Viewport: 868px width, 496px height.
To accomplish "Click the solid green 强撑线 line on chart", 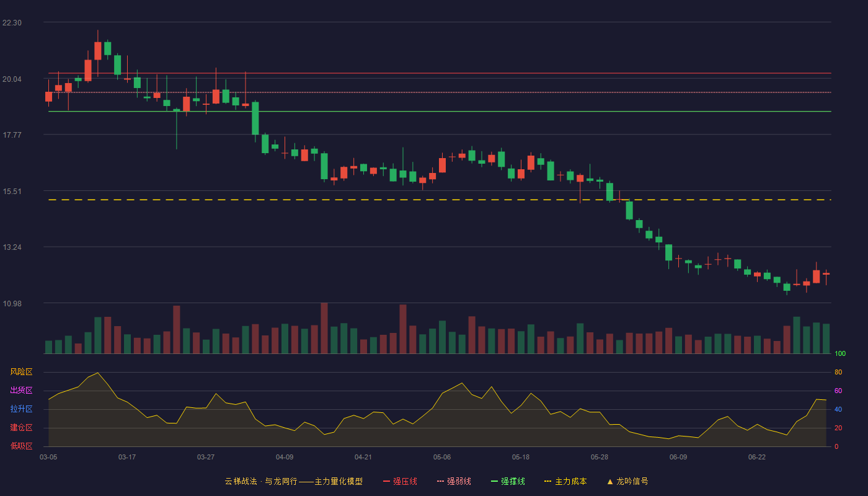I will tap(440, 112).
